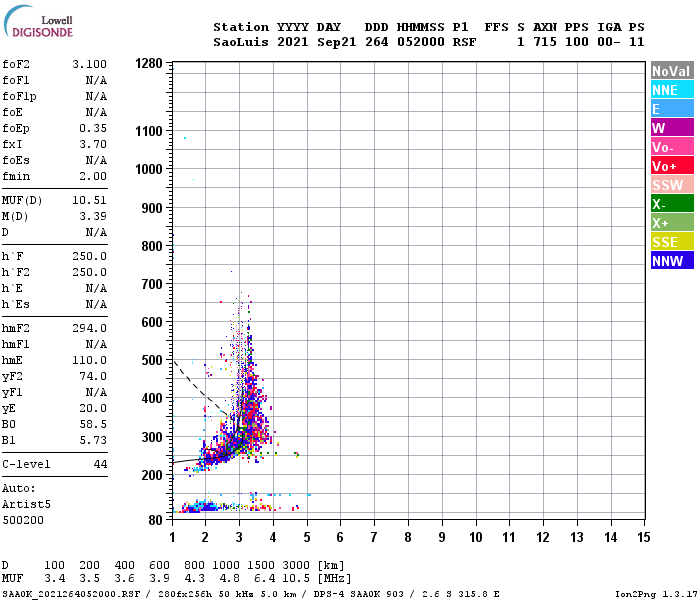Click the MUF 3.4 value for 100 km
700x600 pixels.
click(54, 579)
